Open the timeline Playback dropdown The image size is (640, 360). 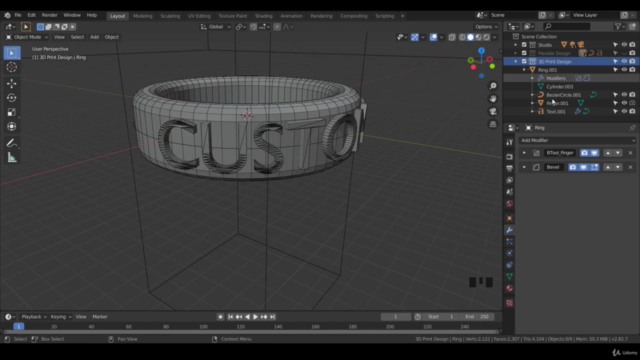pos(33,317)
